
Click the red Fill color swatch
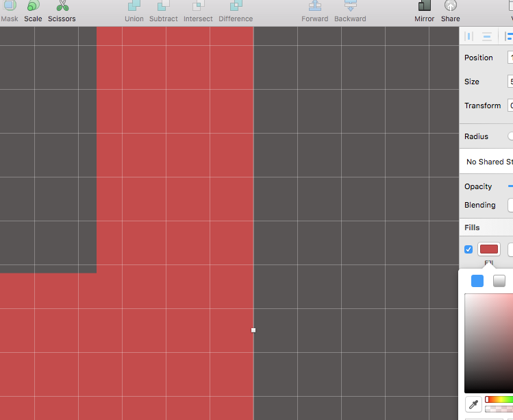489,249
